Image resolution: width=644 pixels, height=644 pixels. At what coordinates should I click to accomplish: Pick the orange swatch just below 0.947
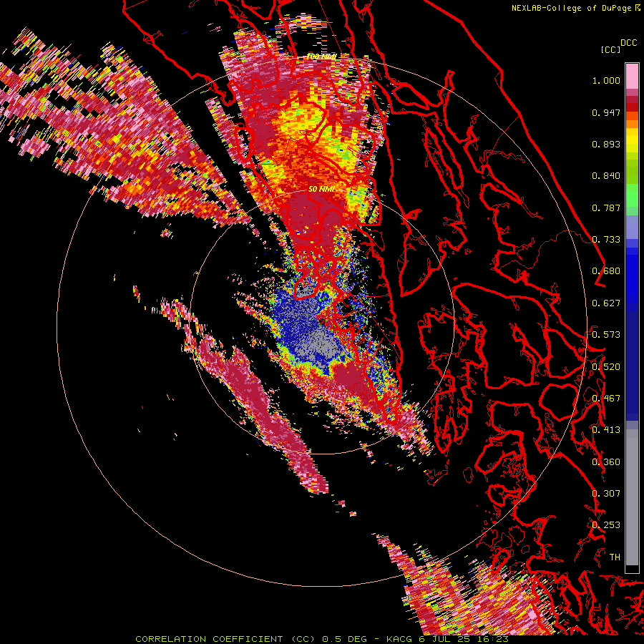(632, 116)
